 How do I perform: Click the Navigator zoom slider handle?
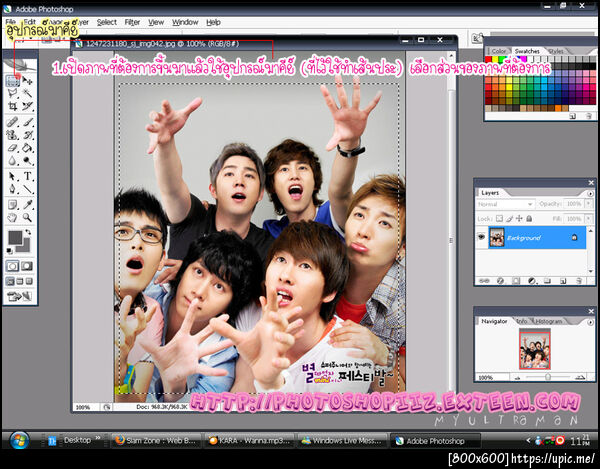(x=548, y=377)
